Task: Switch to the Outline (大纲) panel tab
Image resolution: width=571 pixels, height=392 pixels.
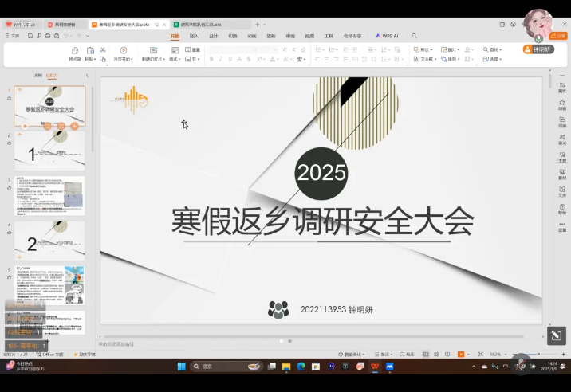Action: tap(37, 76)
